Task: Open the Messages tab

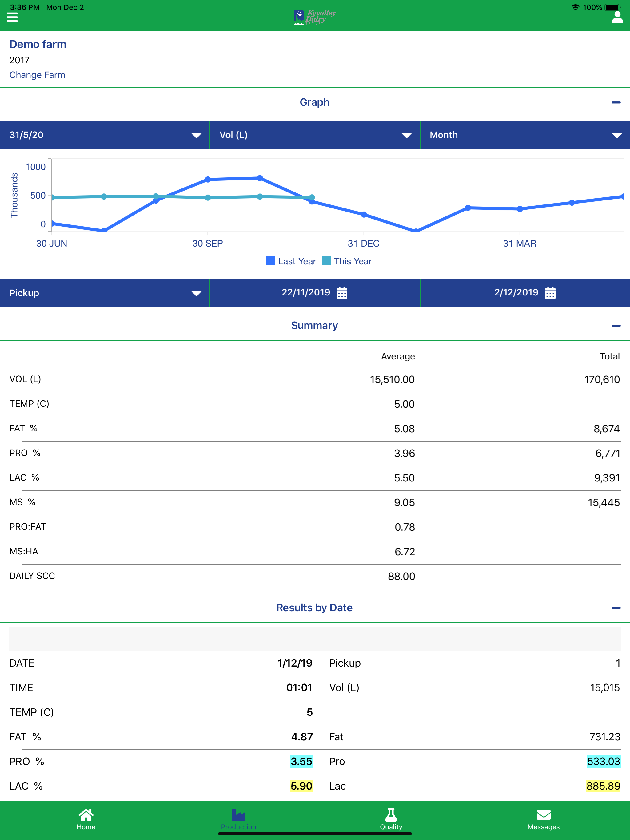Action: (543, 819)
